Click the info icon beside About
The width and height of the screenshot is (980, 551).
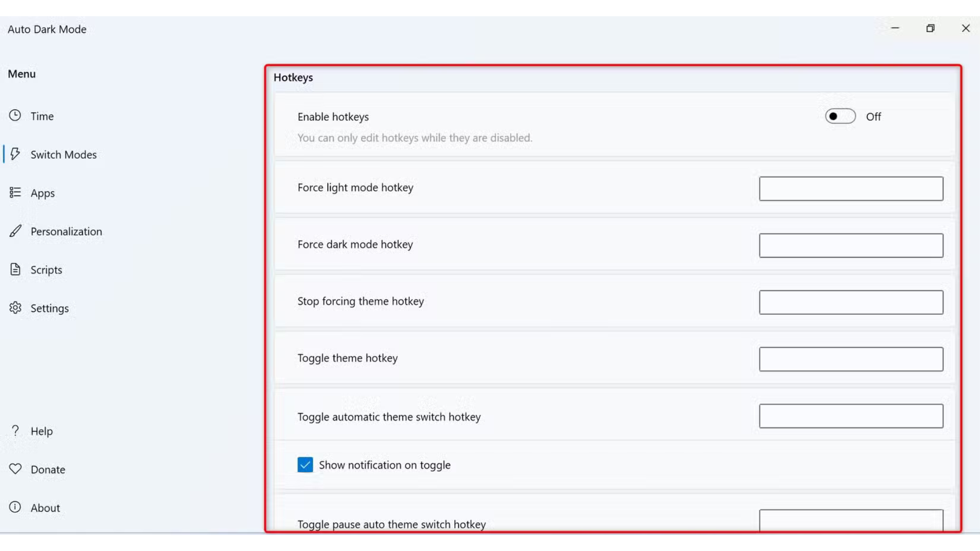coord(15,507)
